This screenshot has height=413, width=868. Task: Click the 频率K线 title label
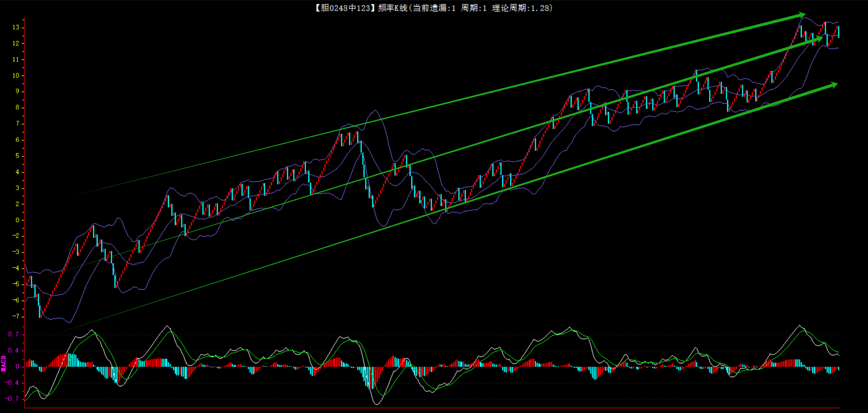(x=393, y=8)
